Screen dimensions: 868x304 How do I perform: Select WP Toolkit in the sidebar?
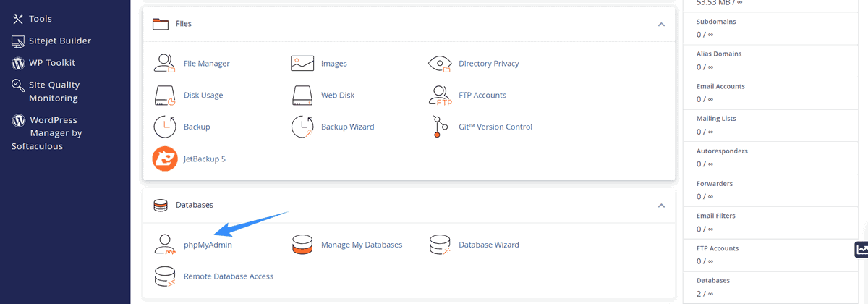pos(52,63)
